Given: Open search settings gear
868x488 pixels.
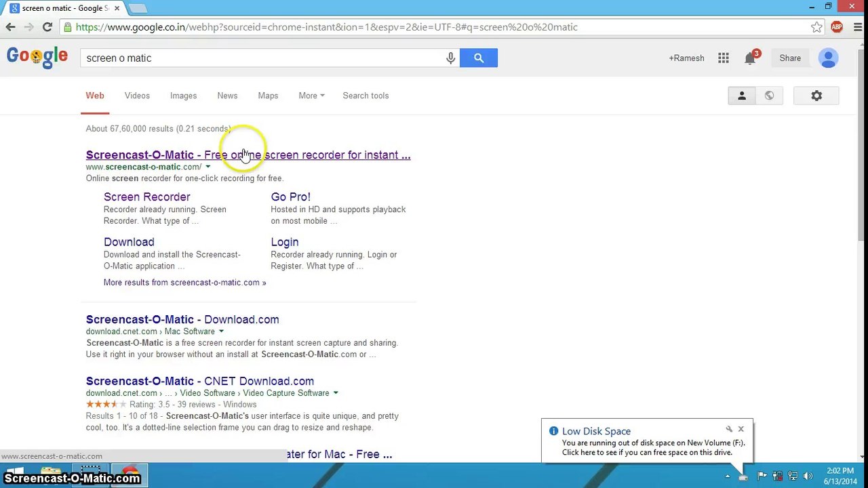Looking at the screenshot, I should click(x=816, y=96).
